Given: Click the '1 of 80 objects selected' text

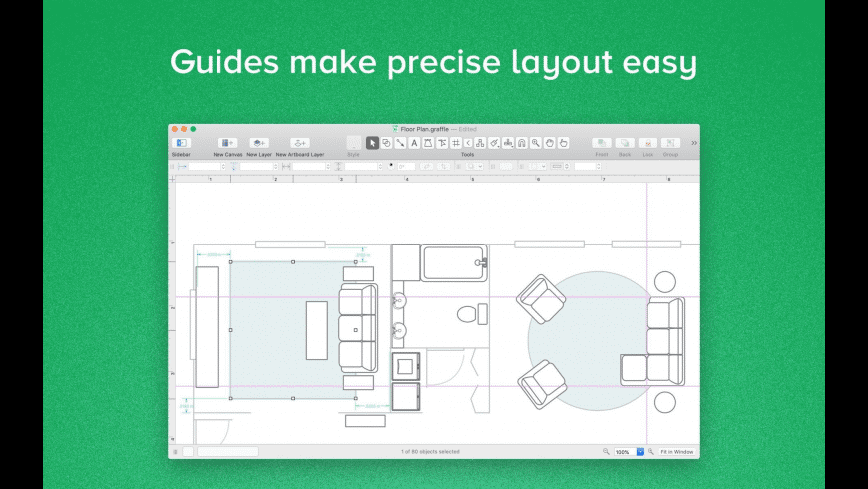Looking at the screenshot, I should click(x=430, y=452).
